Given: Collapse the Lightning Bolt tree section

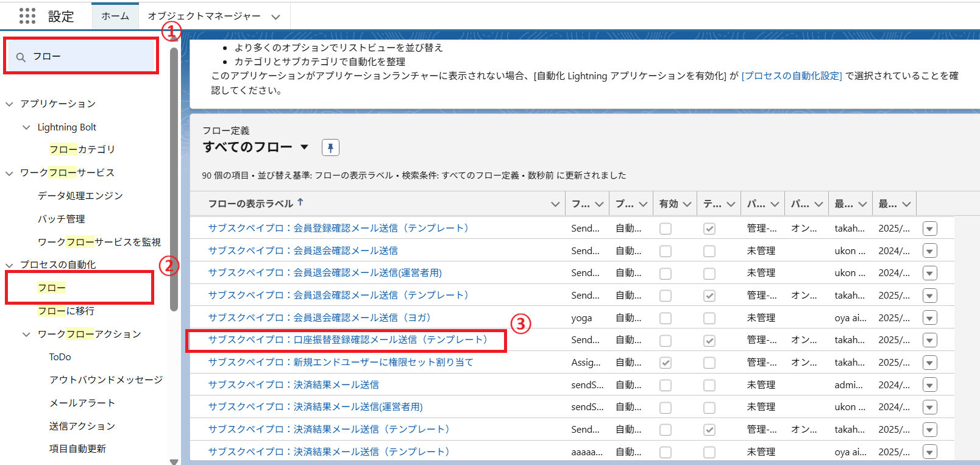Looking at the screenshot, I should [26, 127].
